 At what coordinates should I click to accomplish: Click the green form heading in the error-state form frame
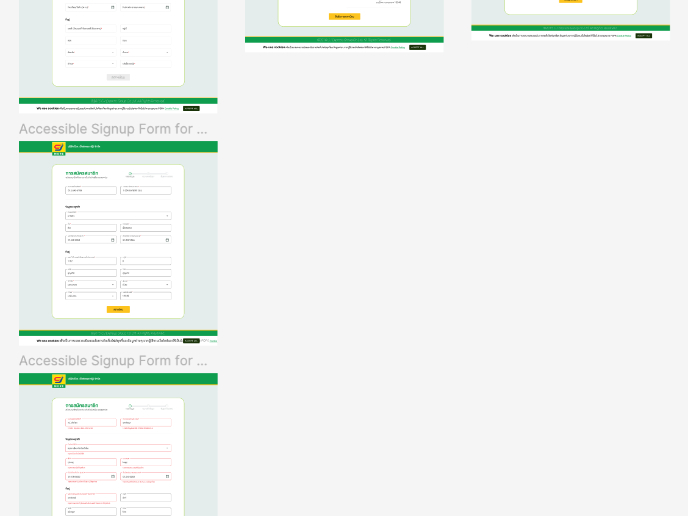coord(82,405)
